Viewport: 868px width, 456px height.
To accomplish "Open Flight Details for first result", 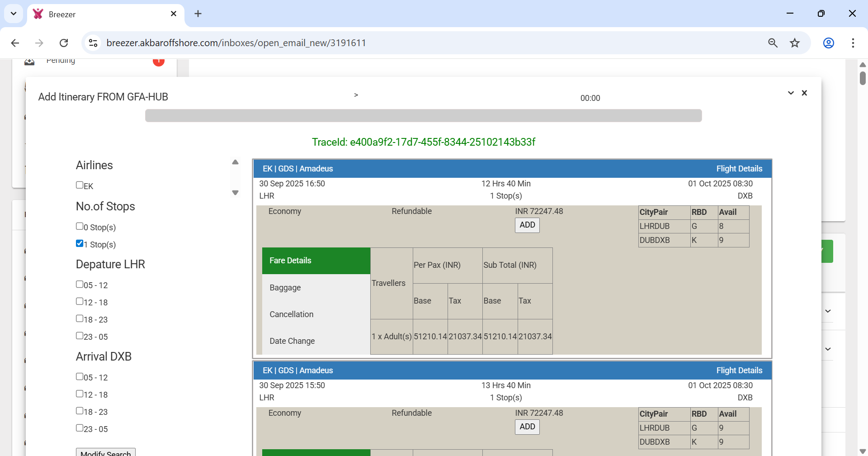I will point(739,169).
